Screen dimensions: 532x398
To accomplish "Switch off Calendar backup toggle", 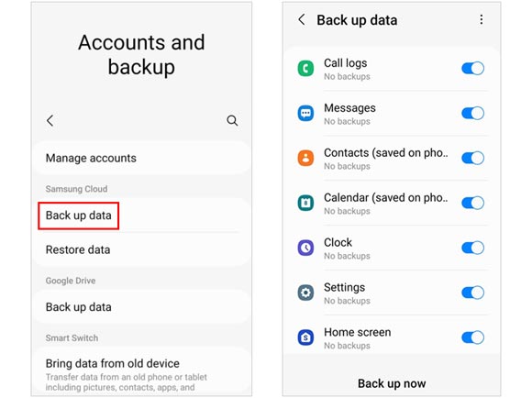I will [x=472, y=203].
